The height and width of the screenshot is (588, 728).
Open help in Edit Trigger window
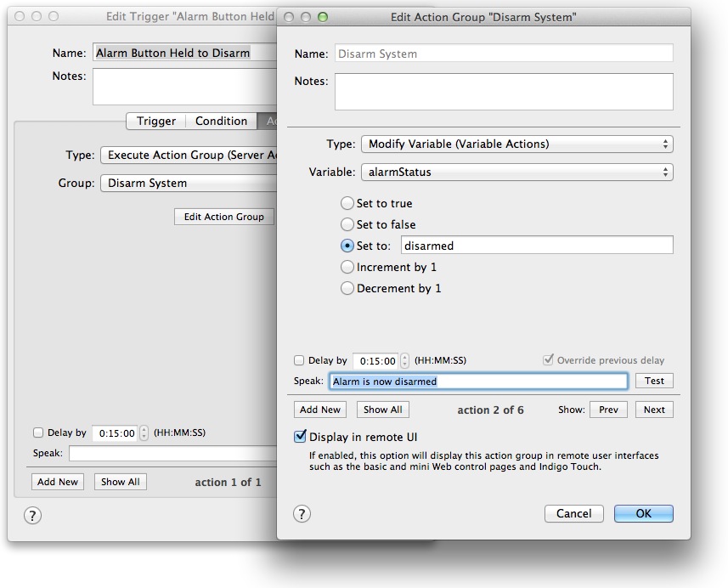click(x=32, y=515)
